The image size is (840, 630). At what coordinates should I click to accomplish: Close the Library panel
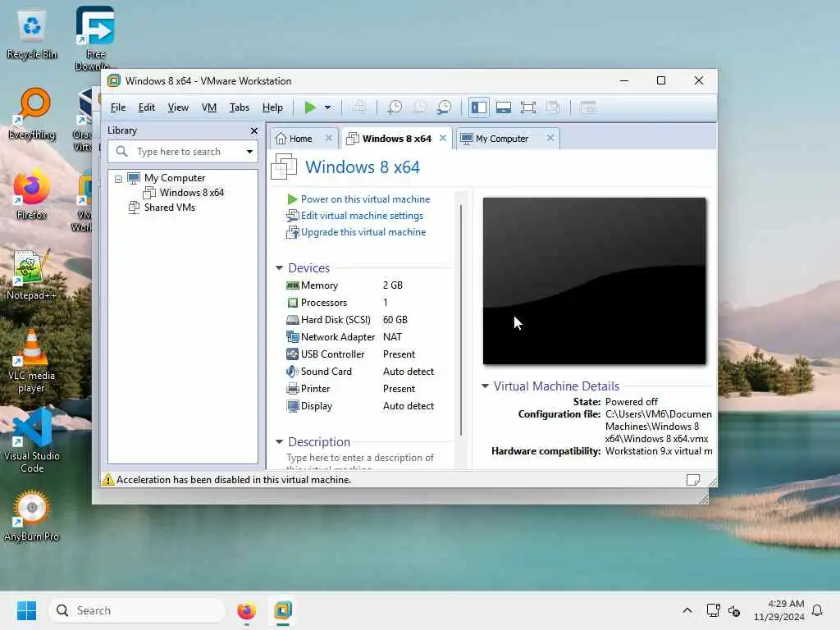[x=254, y=130]
